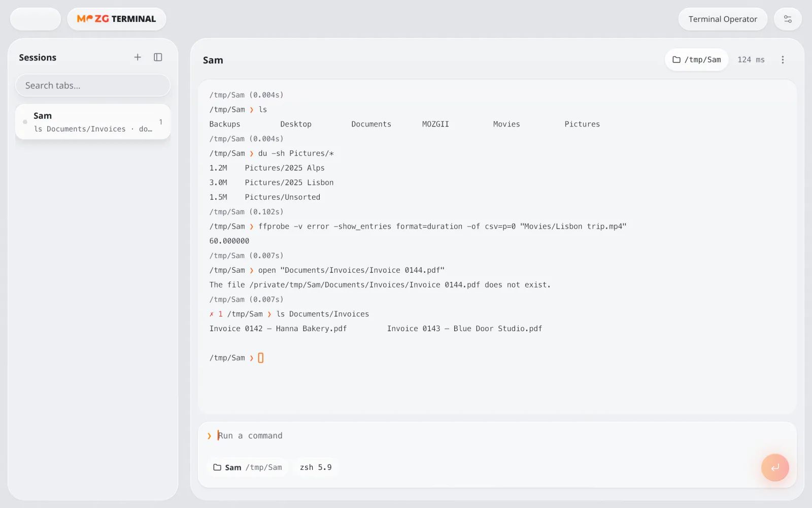This screenshot has width=812, height=508.
Task: Click the open Invoice 0144.pdf command
Action: [x=327, y=270]
